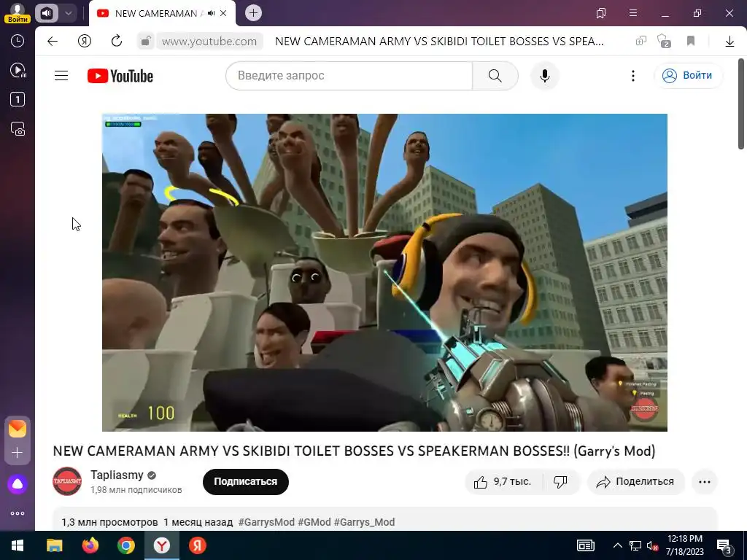Open the tab counter icon showing 1
This screenshot has width=747, height=560.
click(18, 99)
